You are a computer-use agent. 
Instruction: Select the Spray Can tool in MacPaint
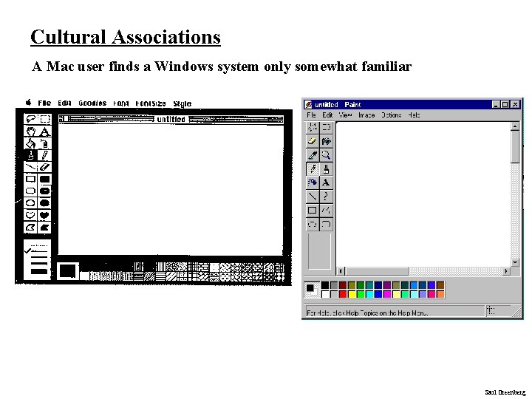(44, 143)
